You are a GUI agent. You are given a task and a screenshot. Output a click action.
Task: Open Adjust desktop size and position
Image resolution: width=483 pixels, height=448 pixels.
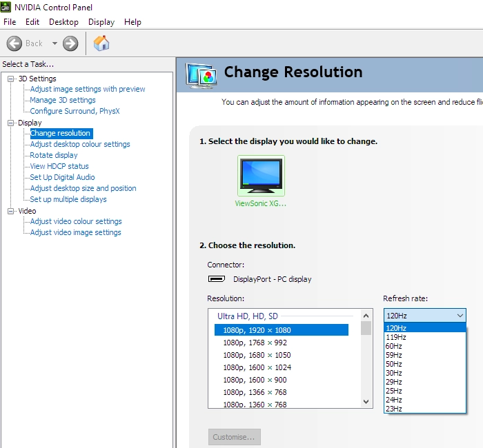(x=83, y=188)
